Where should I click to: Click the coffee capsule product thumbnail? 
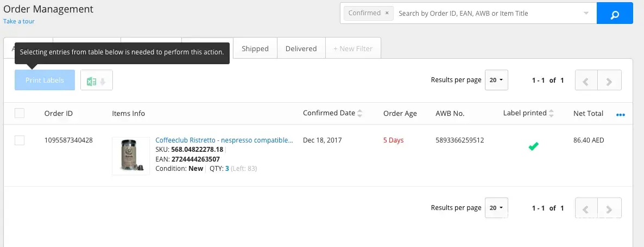[131, 156]
